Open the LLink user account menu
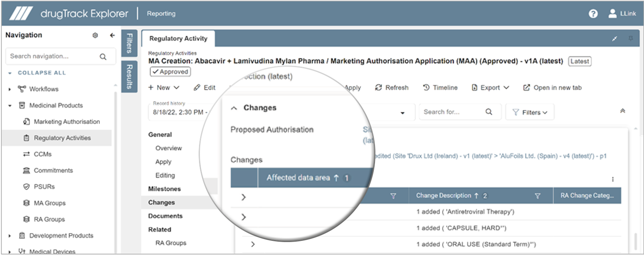The height and width of the screenshot is (255, 644). [x=622, y=13]
